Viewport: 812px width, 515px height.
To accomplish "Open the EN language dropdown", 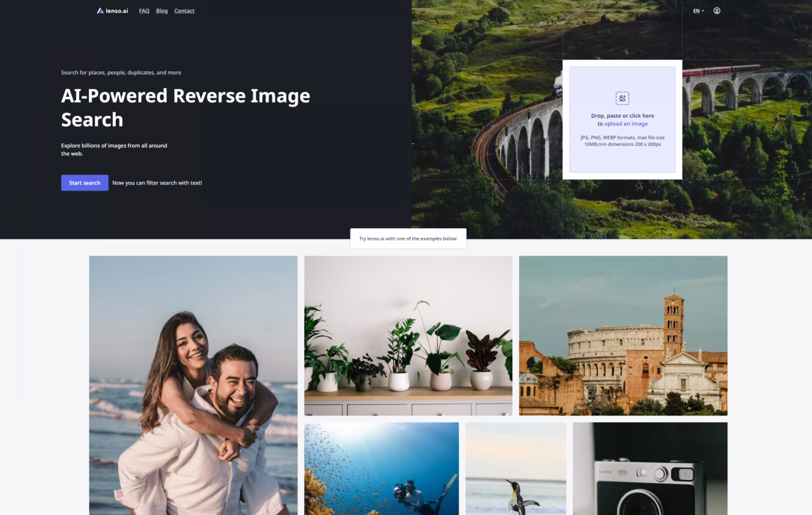I will (698, 11).
